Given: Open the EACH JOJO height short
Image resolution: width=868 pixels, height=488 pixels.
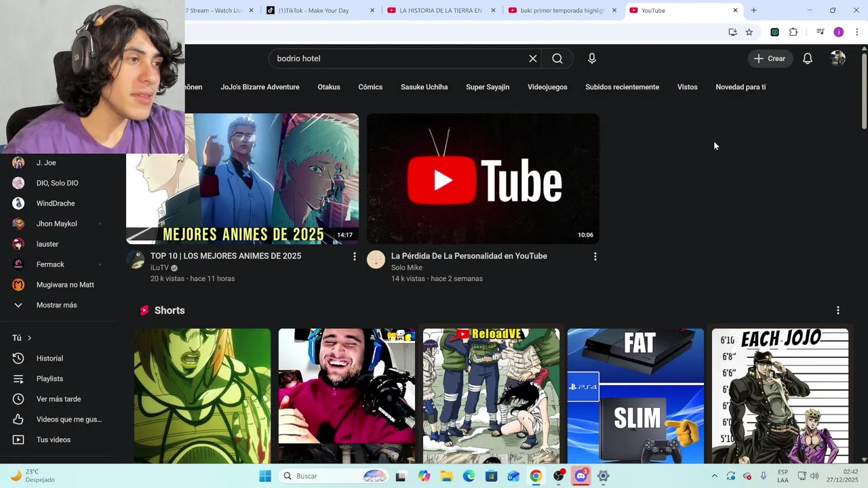Looking at the screenshot, I should click(x=780, y=396).
